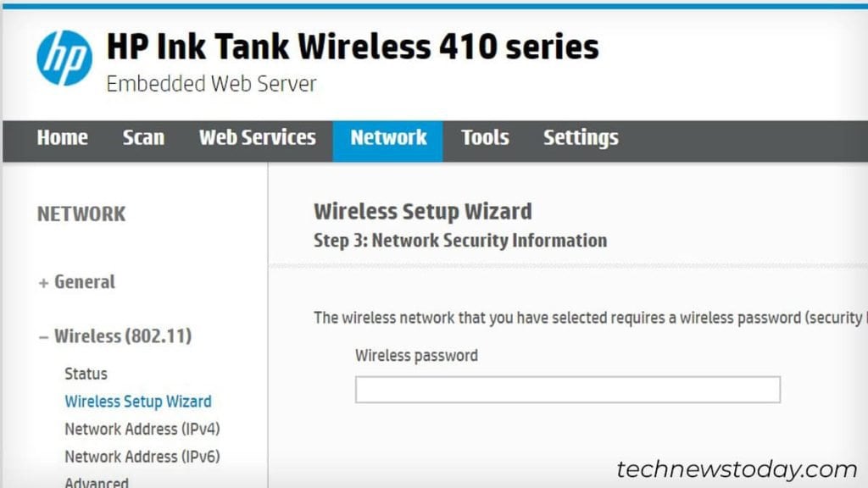Select the Network tab
Viewport: 868px width, 488px height.
387,138
